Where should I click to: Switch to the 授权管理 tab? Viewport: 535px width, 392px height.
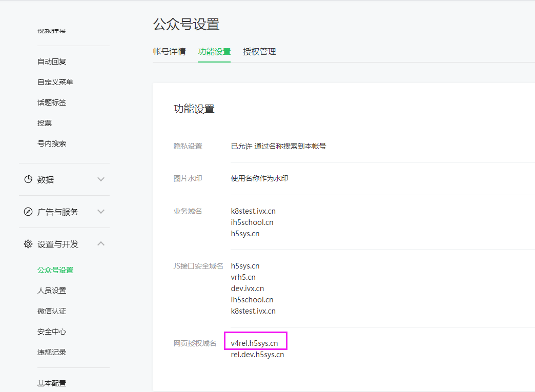click(260, 52)
